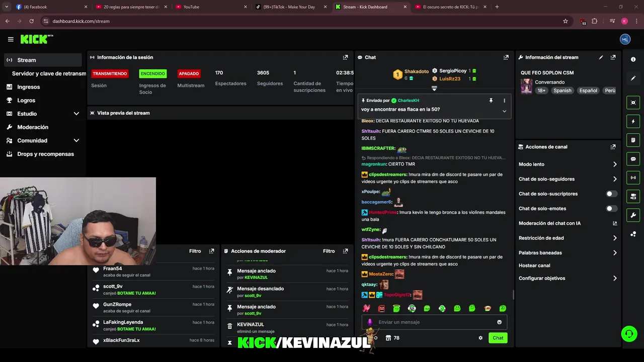
Task: Toggle Chat de solo-suscriptores switch
Action: [611, 194]
